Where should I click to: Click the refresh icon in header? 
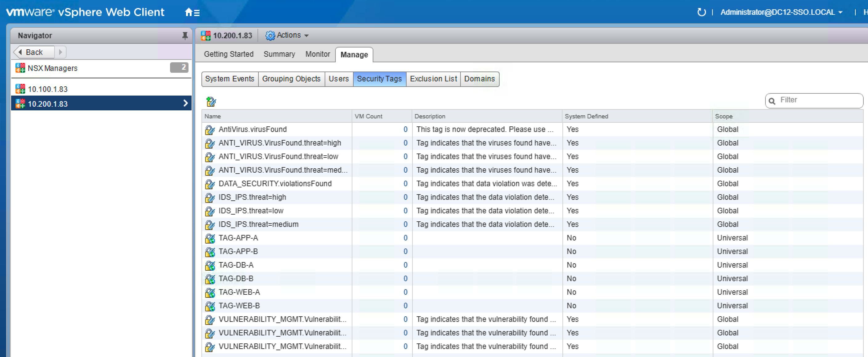pyautogui.click(x=701, y=12)
